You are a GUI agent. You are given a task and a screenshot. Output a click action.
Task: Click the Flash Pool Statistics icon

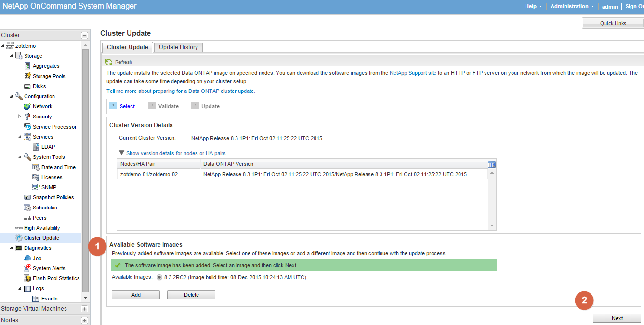point(28,278)
